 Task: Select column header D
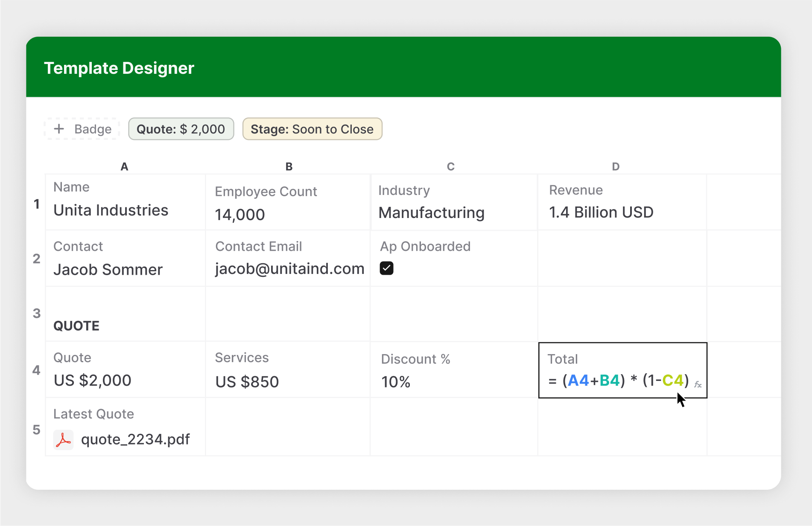[x=616, y=167]
